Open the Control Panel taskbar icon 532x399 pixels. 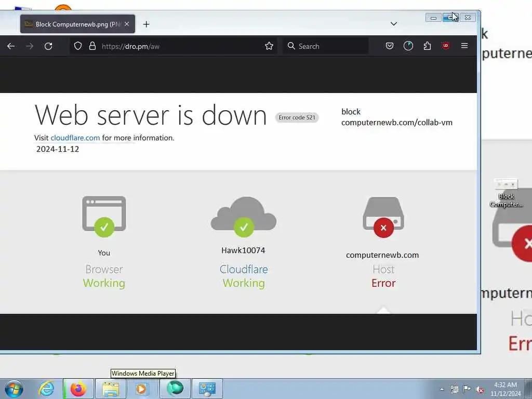tap(207, 389)
